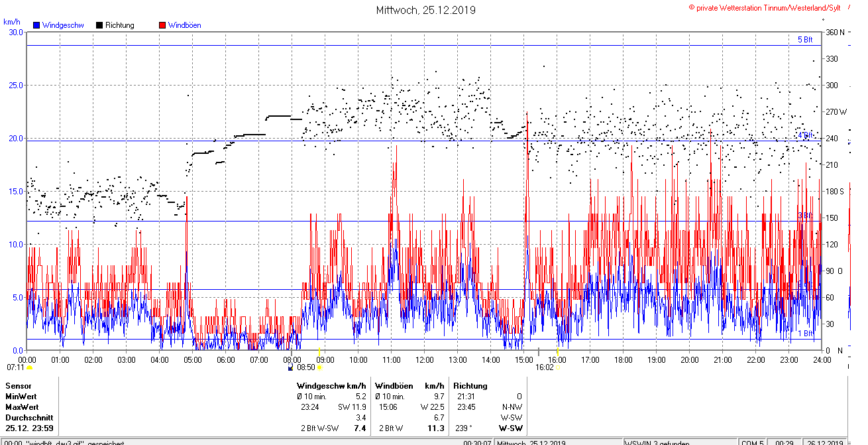Click the 90 O label on right axis
The image size is (868, 445).
(x=834, y=271)
